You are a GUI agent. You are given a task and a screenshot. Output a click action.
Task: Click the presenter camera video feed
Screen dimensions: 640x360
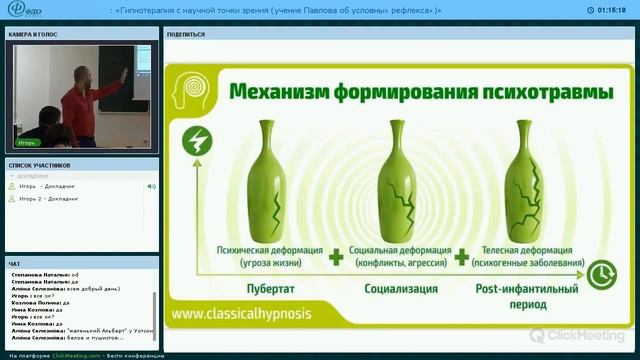(82, 96)
